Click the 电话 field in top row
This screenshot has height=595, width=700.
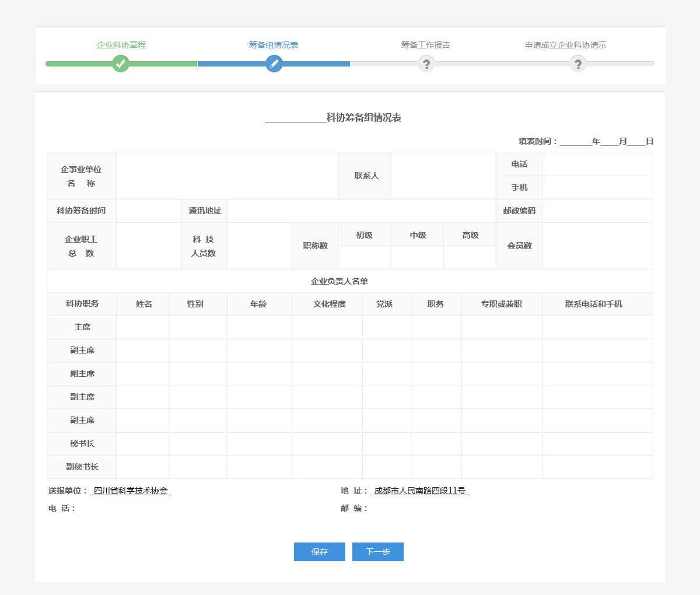(x=597, y=164)
